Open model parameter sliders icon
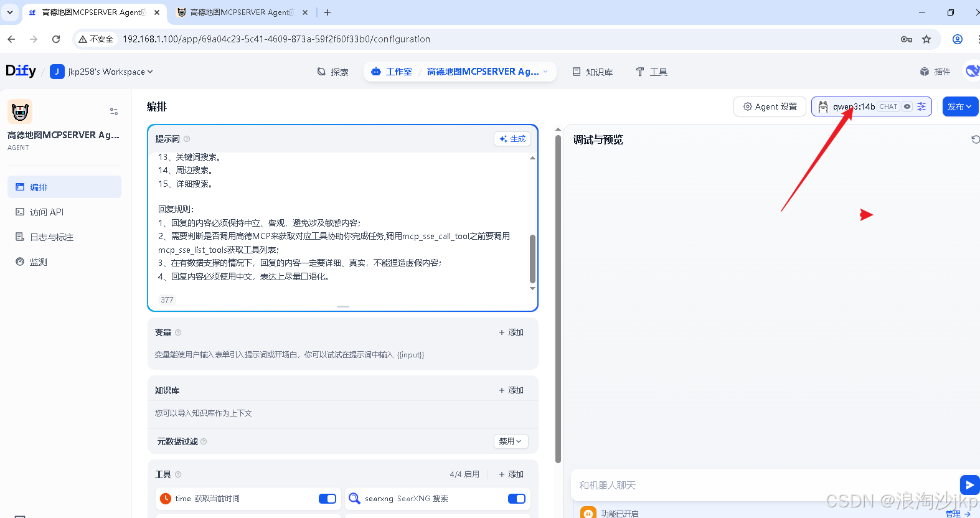Viewport: 980px width, 518px height. click(x=922, y=106)
